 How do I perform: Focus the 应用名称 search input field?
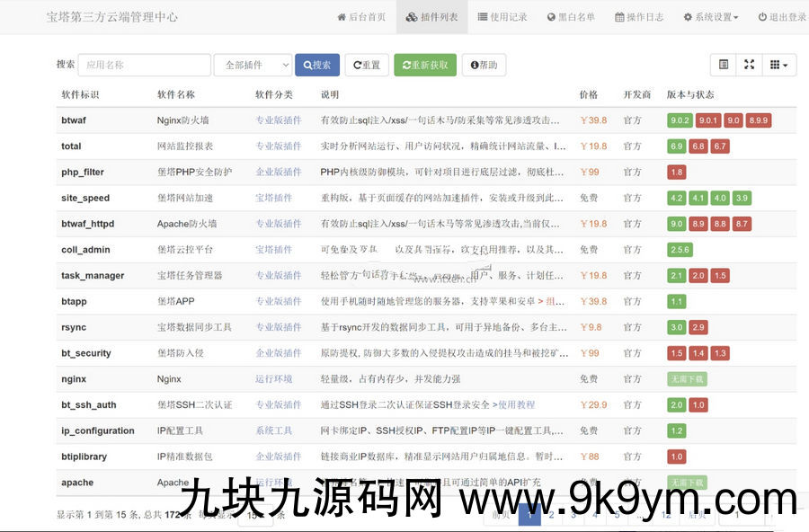[144, 65]
